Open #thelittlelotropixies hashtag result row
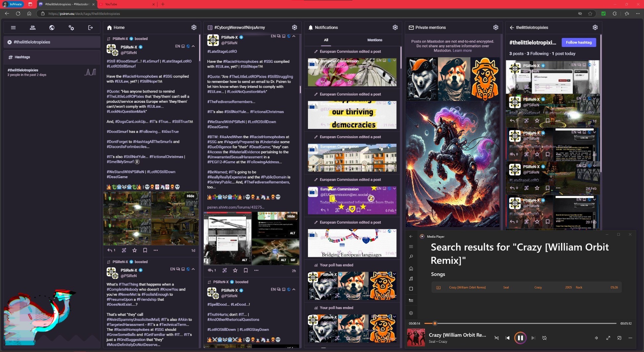 [x=52, y=72]
